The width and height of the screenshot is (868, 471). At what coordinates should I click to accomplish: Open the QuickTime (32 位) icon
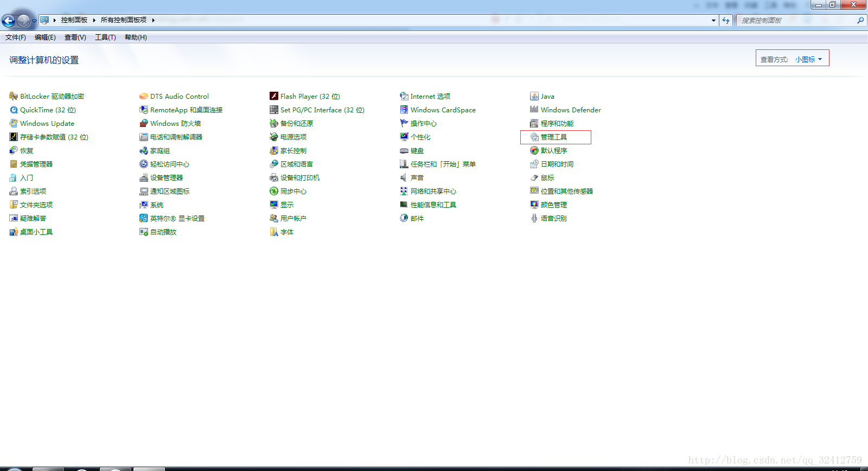coord(14,110)
